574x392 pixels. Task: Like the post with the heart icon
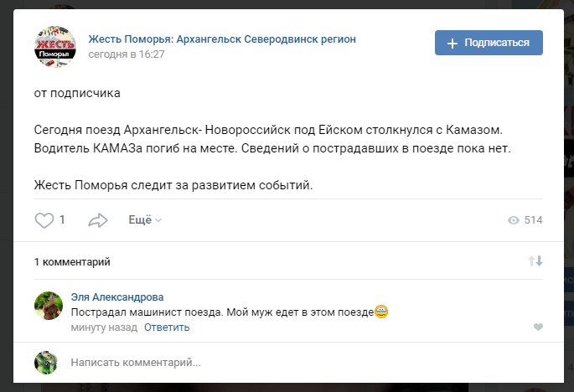click(x=44, y=220)
